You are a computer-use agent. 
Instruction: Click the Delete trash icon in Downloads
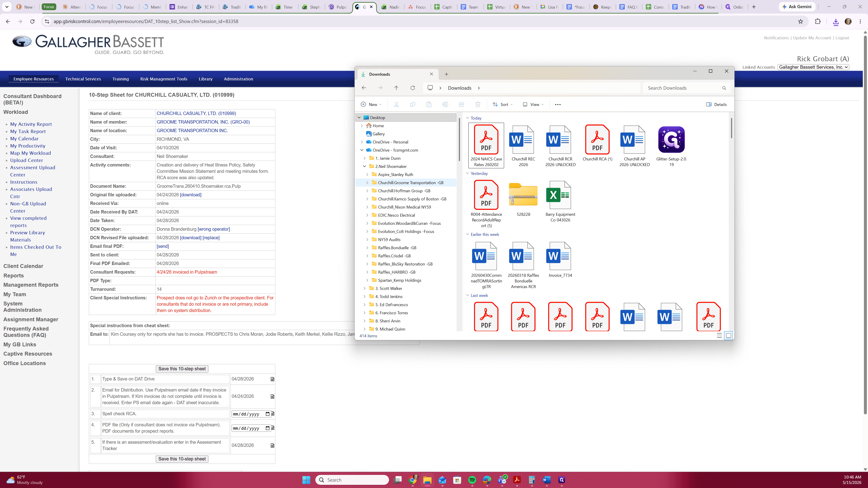click(x=478, y=104)
